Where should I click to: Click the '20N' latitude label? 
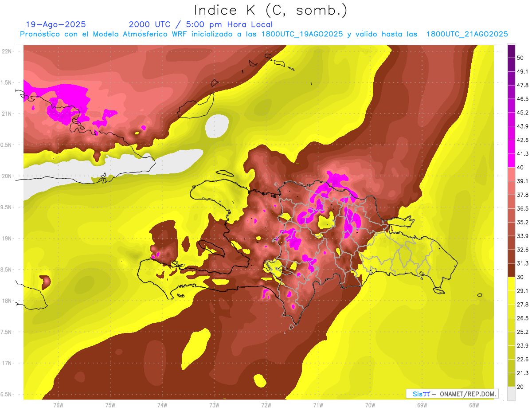(x=7, y=176)
